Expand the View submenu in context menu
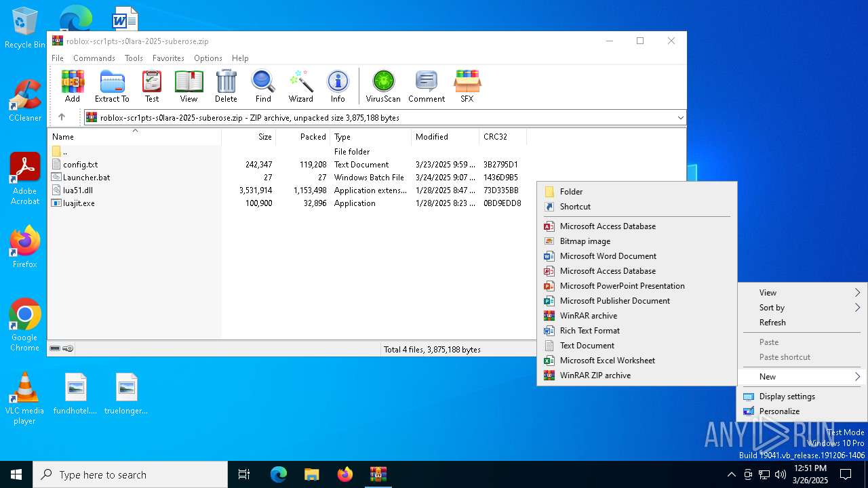 pos(802,293)
